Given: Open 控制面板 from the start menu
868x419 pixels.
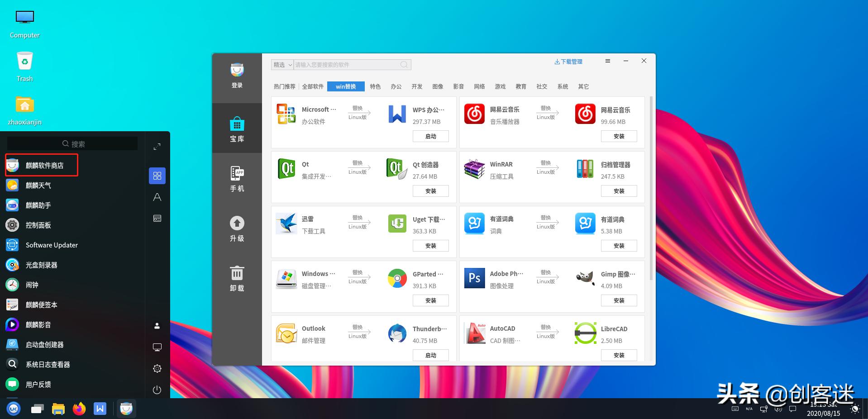Looking at the screenshot, I should pyautogui.click(x=38, y=225).
